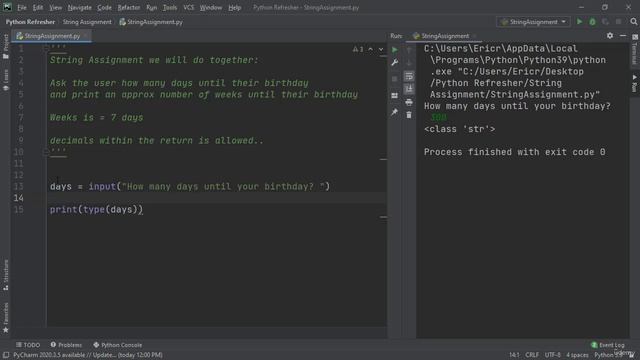The width and height of the screenshot is (640, 360).
Task: Open the File menu
Action: (22, 7)
